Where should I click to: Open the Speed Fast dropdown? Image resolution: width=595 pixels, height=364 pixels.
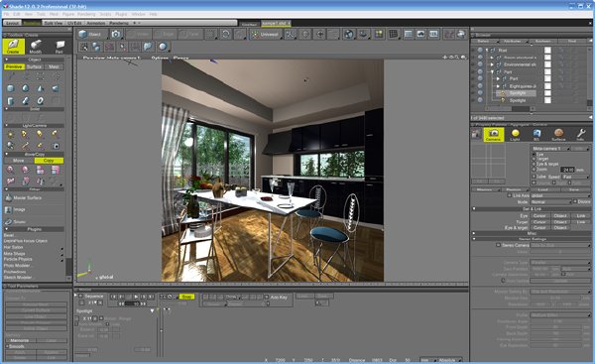pyautogui.click(x=575, y=177)
